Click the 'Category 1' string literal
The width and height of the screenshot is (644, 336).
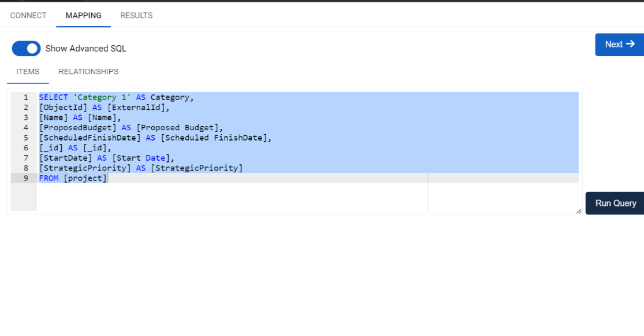[x=102, y=98]
